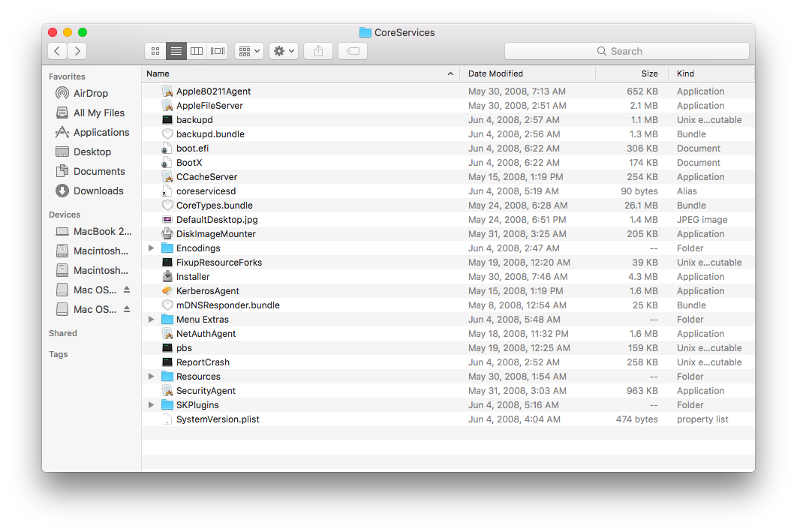Click the CoreServices title folder icon
The width and height of the screenshot is (797, 532).
365,32
